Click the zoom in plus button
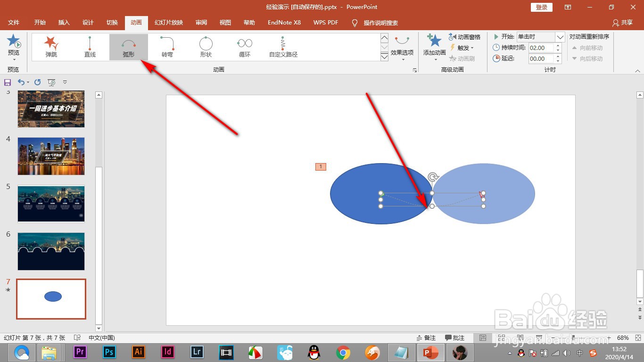This screenshot has height=362, width=644. click(609, 338)
